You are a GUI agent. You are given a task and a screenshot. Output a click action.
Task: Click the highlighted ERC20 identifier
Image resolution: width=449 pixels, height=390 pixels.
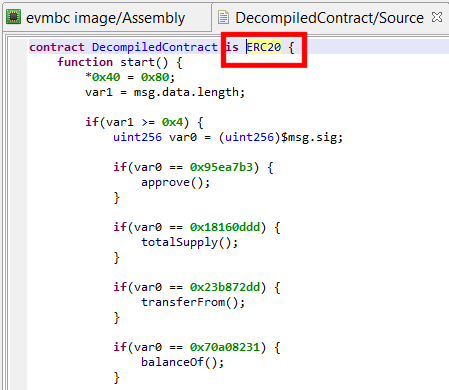[x=264, y=47]
